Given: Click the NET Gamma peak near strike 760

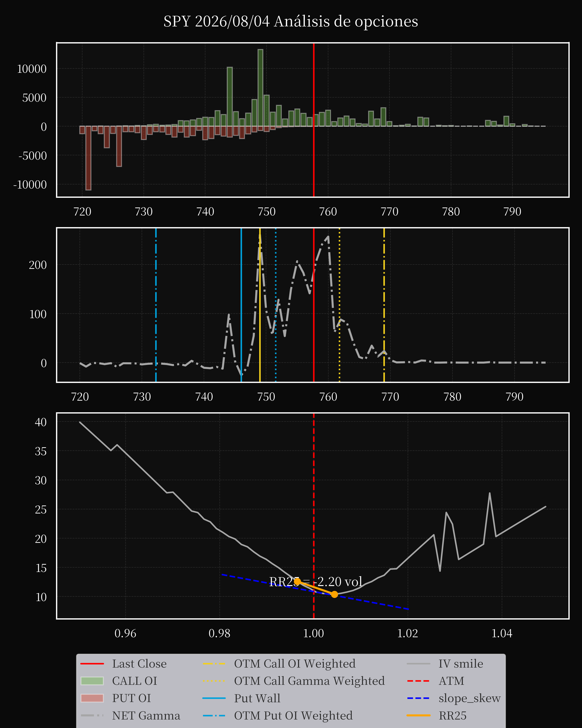Looking at the screenshot, I should pos(328,236).
